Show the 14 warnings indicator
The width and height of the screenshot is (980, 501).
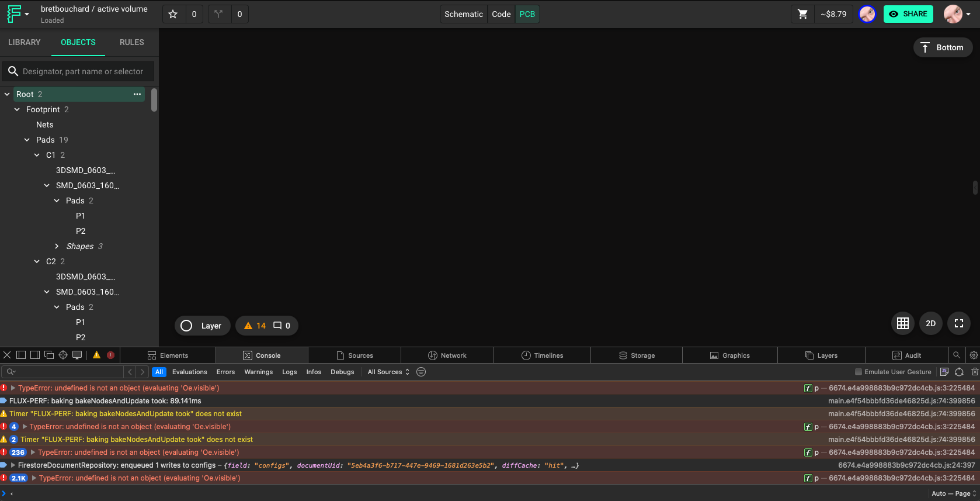tap(255, 326)
